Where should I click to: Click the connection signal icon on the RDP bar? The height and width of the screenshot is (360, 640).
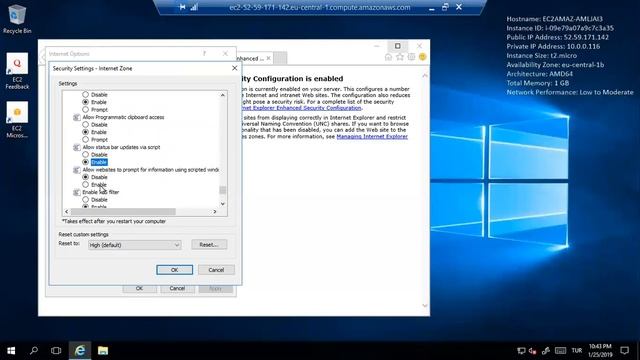(194, 7)
